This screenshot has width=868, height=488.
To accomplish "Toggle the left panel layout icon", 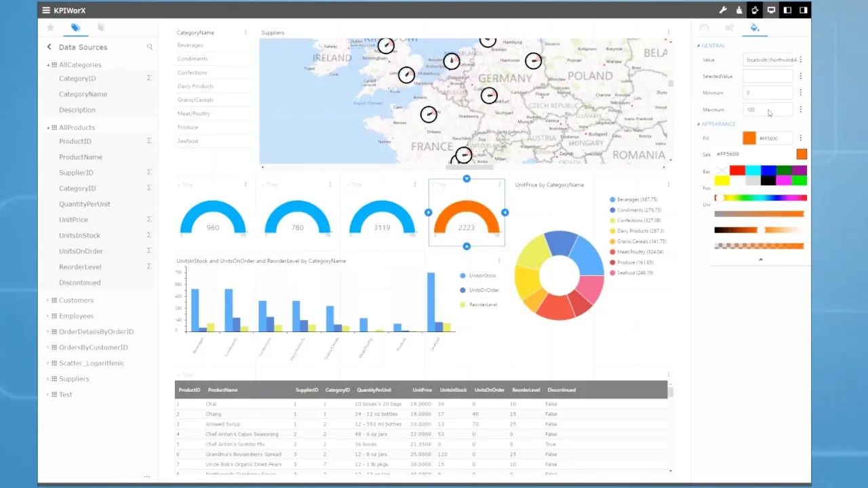I will point(787,10).
